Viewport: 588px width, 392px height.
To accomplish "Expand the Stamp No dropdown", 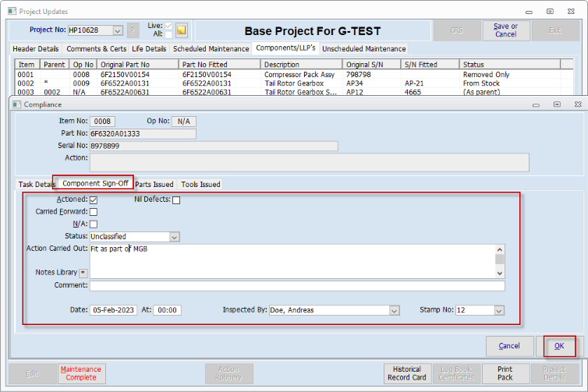I will coord(499,310).
